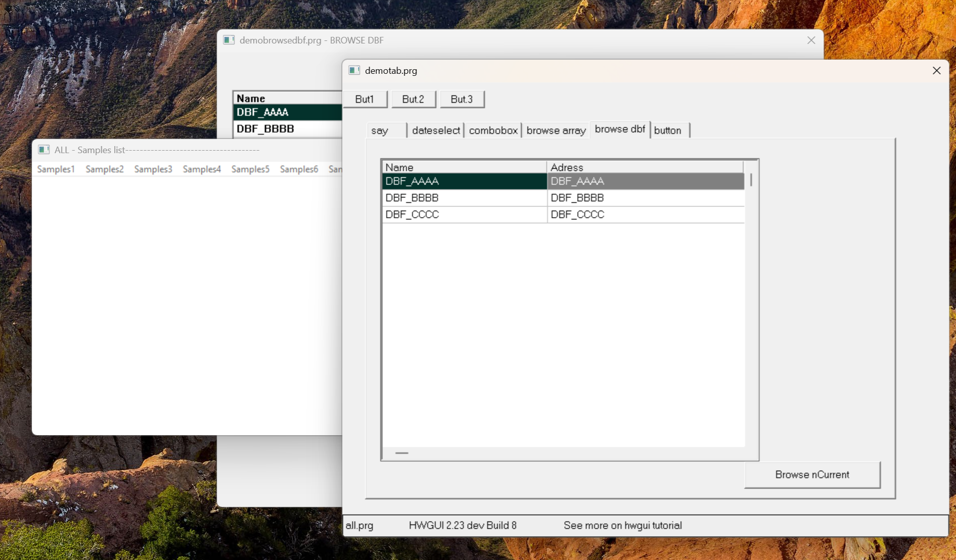Open the dateselect tab
956x560 pixels.
pyautogui.click(x=436, y=130)
